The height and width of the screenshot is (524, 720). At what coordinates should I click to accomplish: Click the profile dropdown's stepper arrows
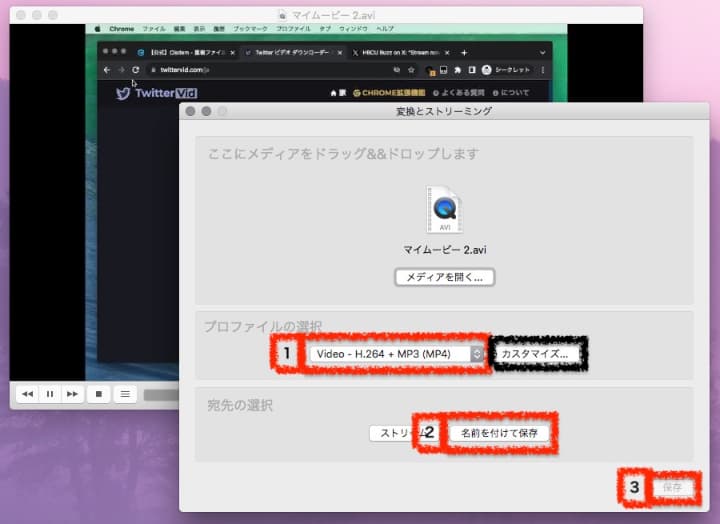pyautogui.click(x=477, y=354)
